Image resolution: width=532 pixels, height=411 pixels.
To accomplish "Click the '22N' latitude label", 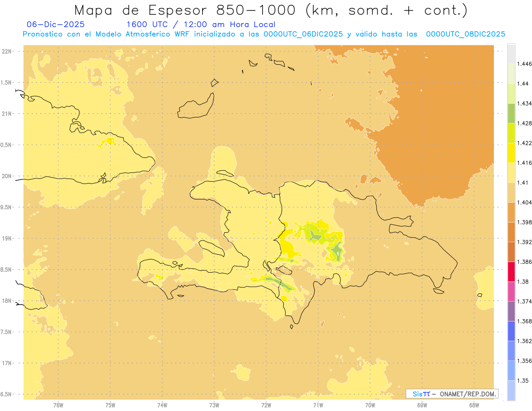I will click(x=7, y=51).
